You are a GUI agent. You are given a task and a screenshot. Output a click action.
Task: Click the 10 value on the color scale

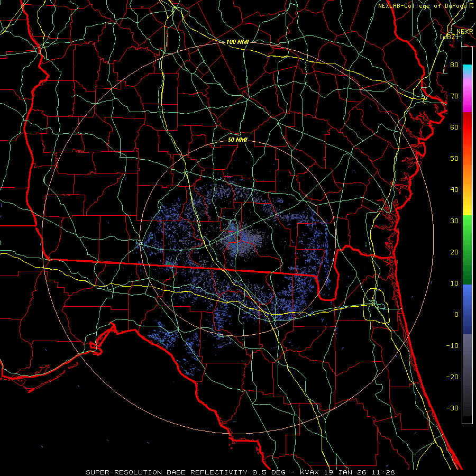(x=454, y=283)
